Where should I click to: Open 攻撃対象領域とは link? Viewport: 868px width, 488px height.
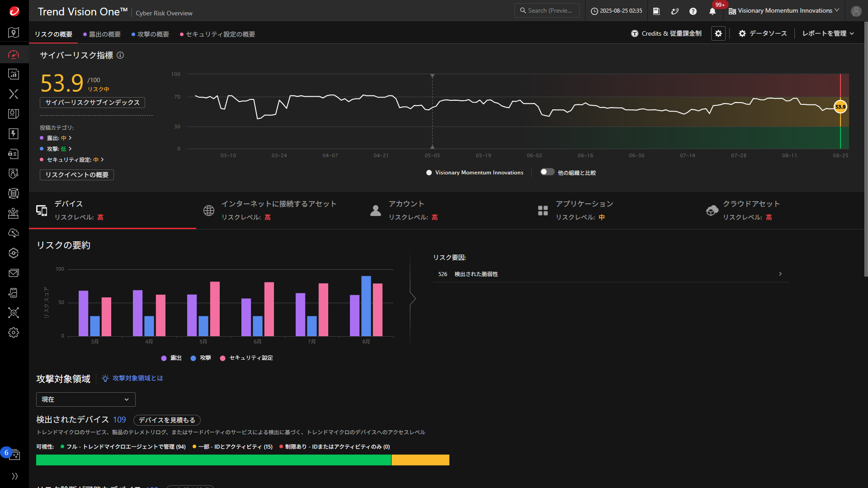tap(137, 378)
